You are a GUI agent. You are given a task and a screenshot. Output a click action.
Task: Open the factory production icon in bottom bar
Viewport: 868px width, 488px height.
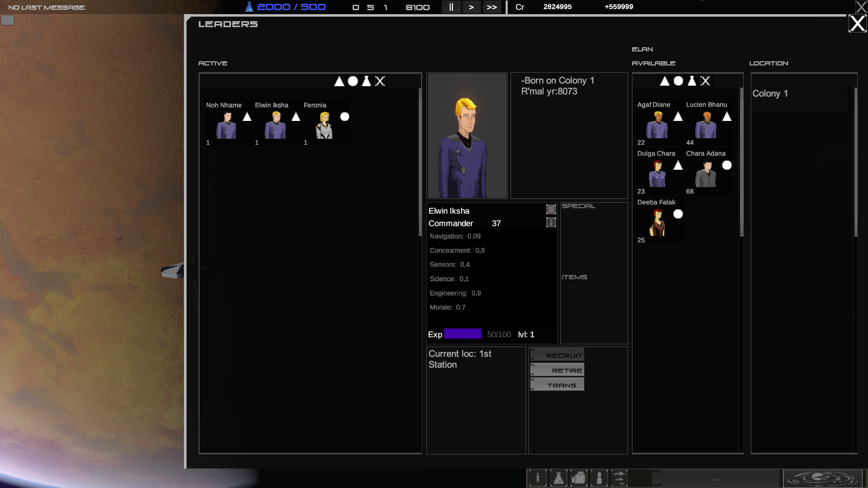point(579,478)
